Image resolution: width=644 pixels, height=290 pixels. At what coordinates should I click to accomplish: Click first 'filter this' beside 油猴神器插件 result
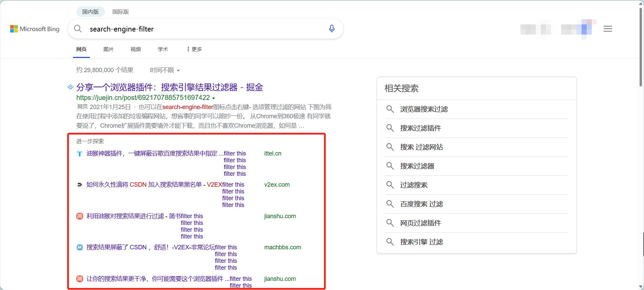(235, 153)
